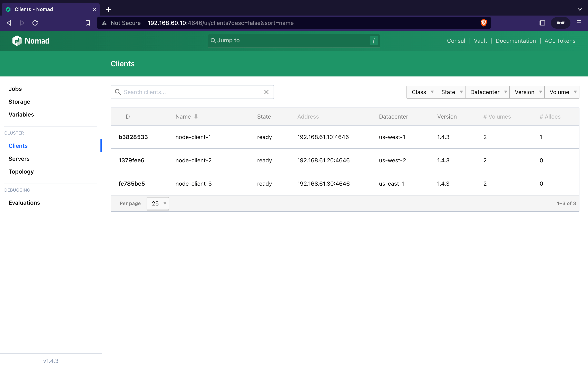Select Clients in the sidebar
The width and height of the screenshot is (588, 368).
[x=18, y=146]
